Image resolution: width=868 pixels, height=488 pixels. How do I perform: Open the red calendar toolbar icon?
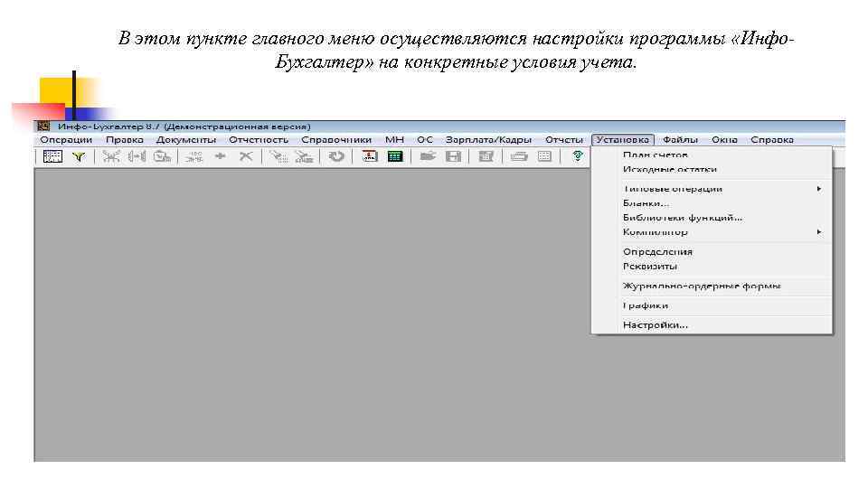pos(369,156)
